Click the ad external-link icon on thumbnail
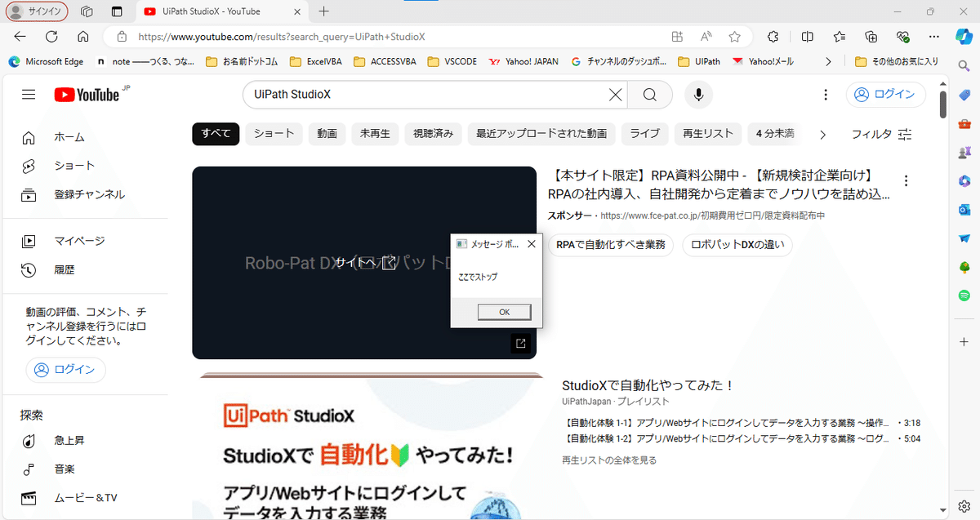980x520 pixels. point(520,343)
